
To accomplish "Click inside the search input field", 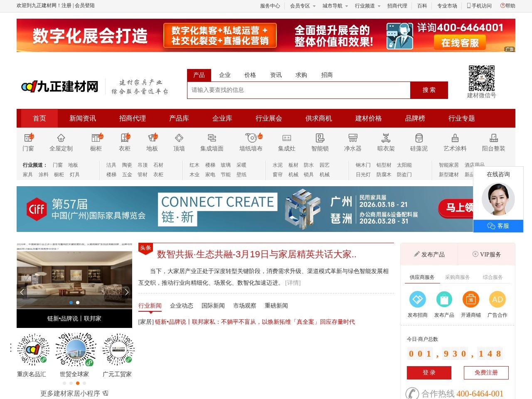I will (x=298, y=90).
